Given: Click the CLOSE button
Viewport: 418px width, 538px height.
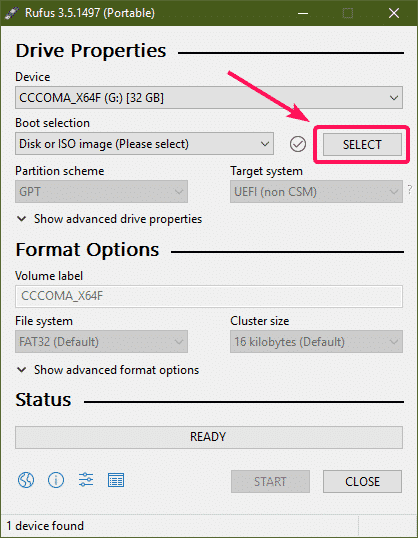Looking at the screenshot, I should tap(362, 481).
